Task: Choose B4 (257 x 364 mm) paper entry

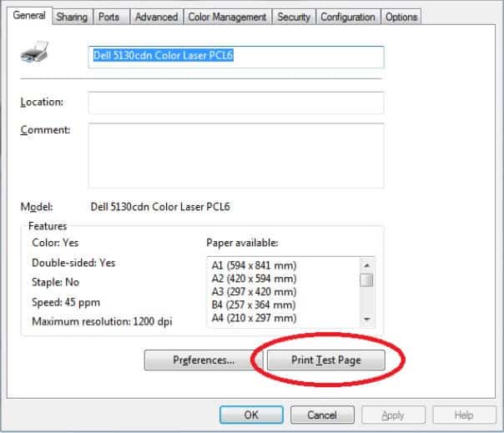Action: coord(254,305)
